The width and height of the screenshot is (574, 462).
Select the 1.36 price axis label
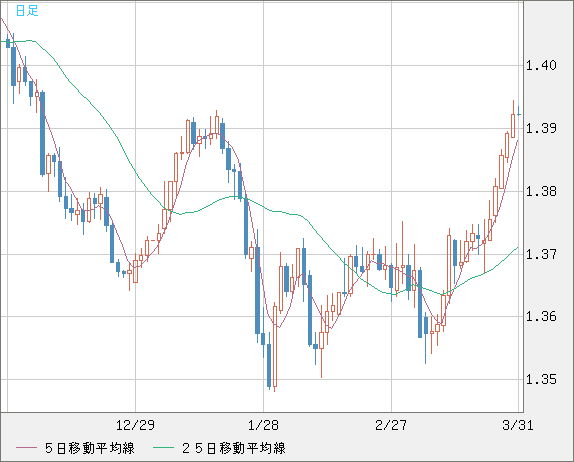click(x=541, y=317)
